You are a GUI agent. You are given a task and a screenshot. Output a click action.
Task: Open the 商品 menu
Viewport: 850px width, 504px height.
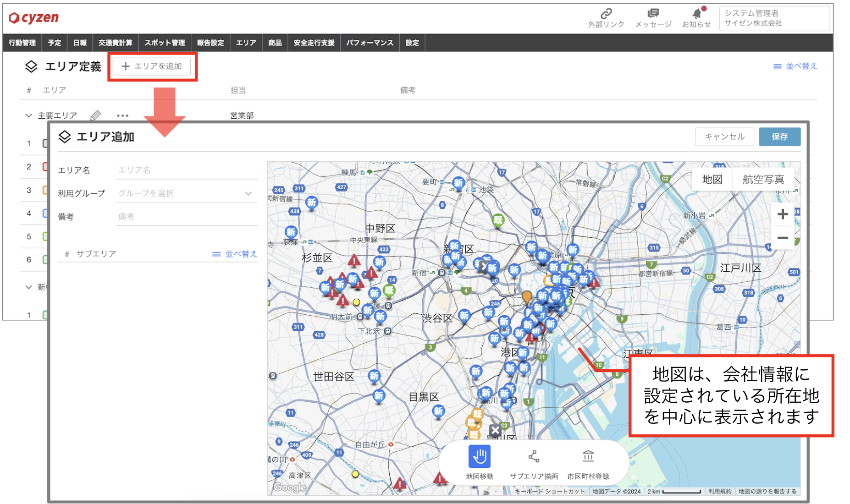(x=275, y=43)
